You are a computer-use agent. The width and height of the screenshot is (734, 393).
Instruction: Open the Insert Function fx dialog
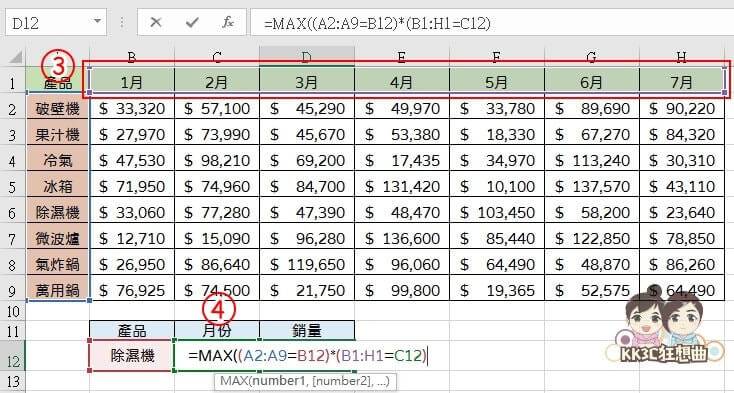click(x=228, y=22)
